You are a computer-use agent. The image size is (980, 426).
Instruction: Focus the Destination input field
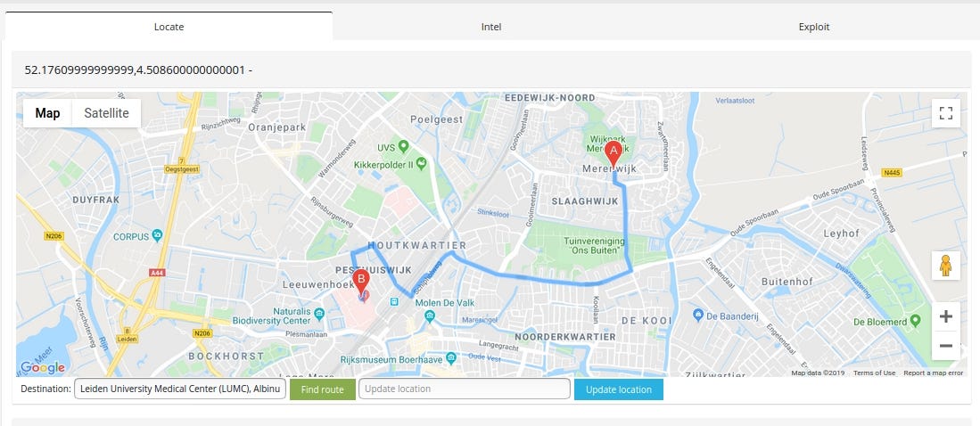[180, 389]
